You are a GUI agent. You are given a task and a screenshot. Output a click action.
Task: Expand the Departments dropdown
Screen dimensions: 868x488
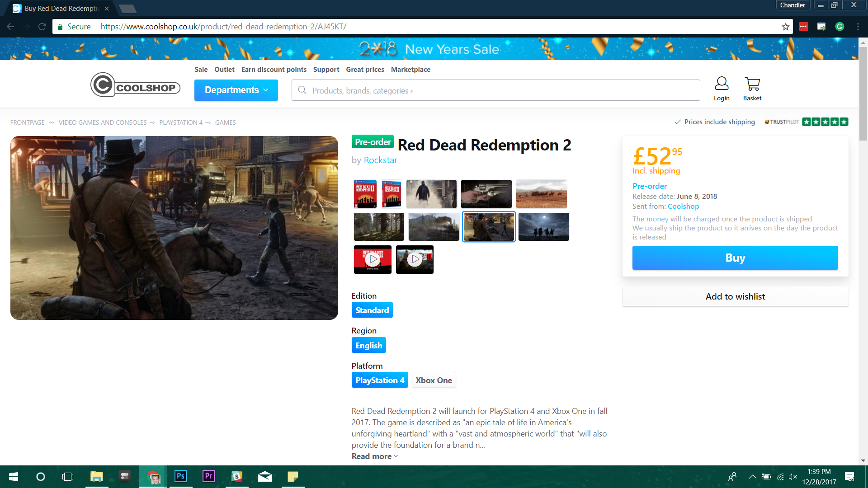236,90
